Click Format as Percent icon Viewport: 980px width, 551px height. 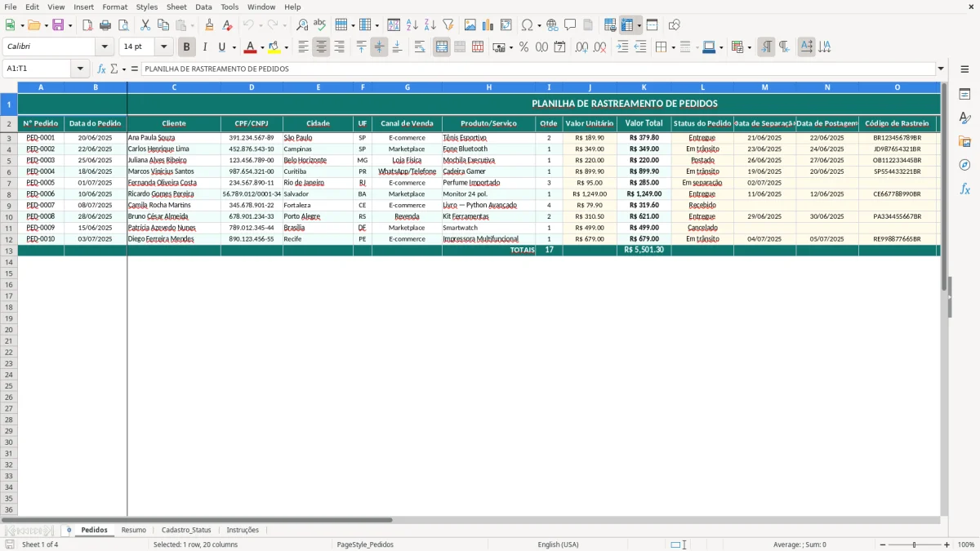click(x=524, y=47)
